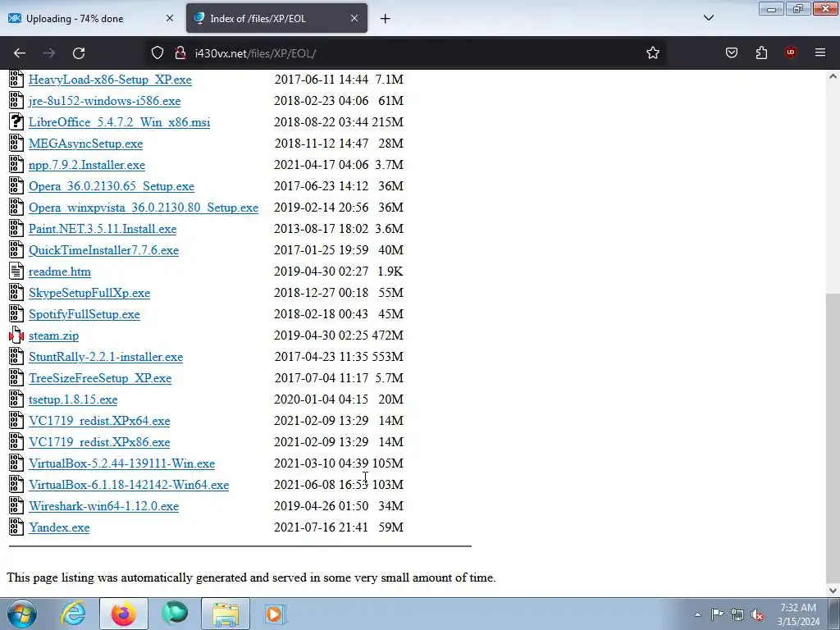This screenshot has width=840, height=630.
Task: Open the uBlock Origin extension icon
Action: click(791, 53)
